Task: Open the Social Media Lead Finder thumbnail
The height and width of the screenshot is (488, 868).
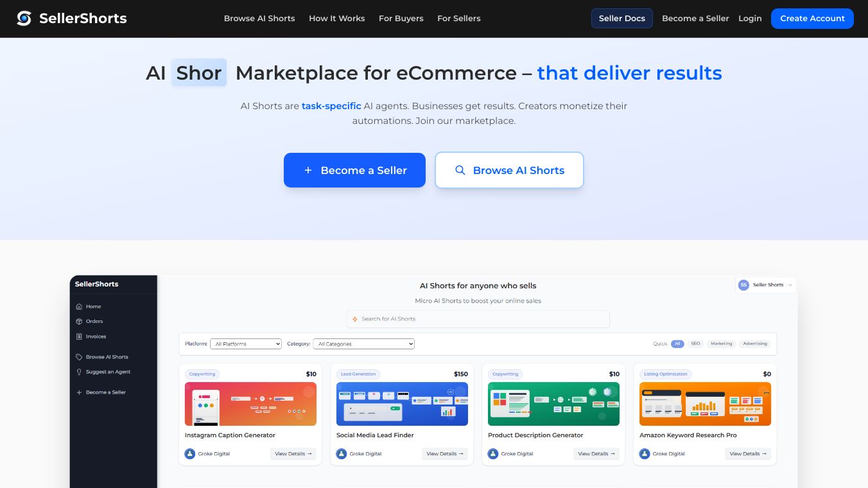Action: [x=402, y=404]
